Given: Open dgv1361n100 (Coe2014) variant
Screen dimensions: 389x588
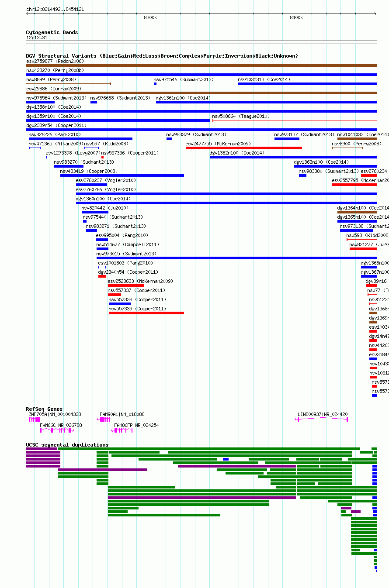Looking at the screenshot, I should [266, 102].
